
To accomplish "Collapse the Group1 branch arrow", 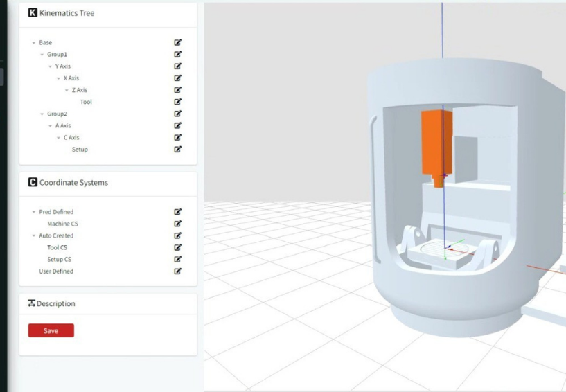I will click(x=42, y=55).
